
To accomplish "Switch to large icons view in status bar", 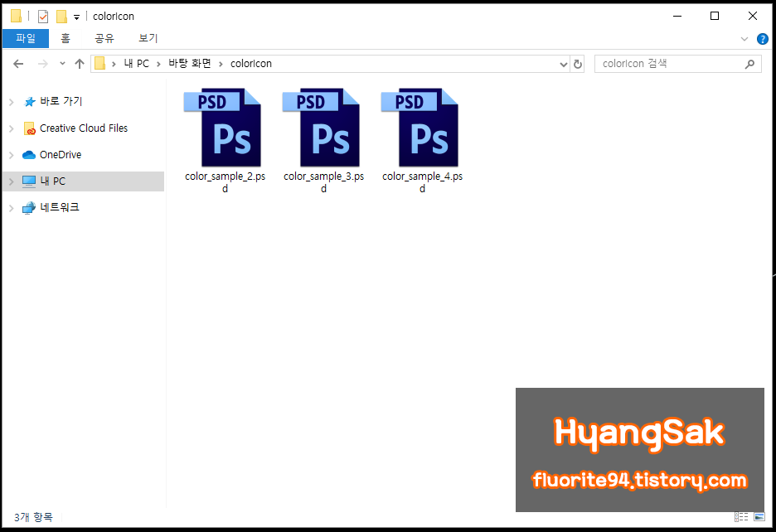I will pyautogui.click(x=759, y=517).
